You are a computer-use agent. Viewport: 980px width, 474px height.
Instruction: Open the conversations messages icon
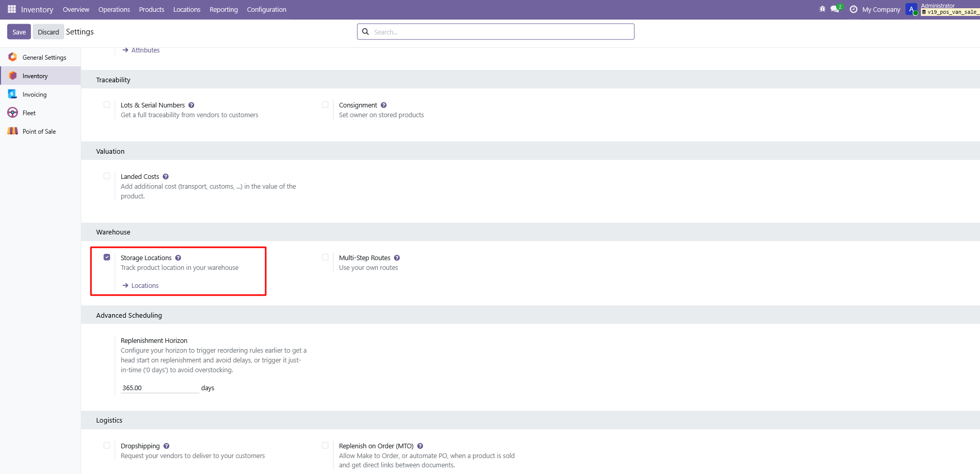[835, 9]
